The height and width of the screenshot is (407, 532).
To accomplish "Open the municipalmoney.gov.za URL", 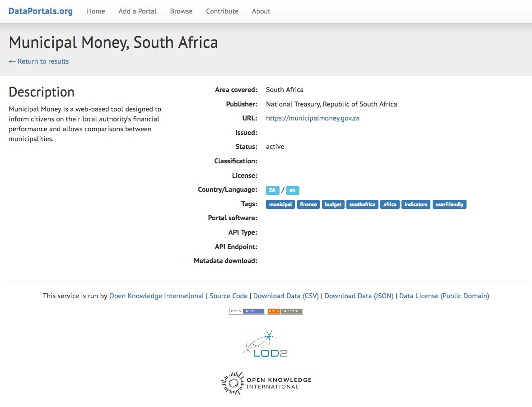I will [x=313, y=118].
